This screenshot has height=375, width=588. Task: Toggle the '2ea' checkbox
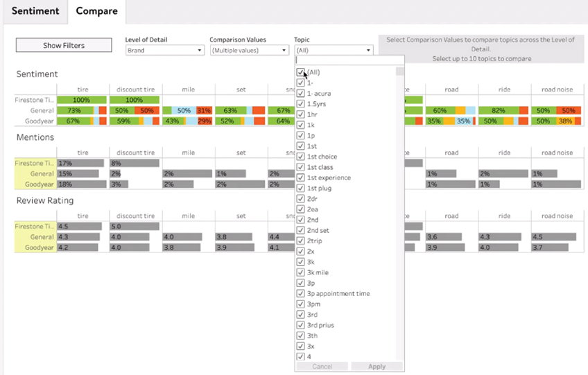(x=300, y=209)
